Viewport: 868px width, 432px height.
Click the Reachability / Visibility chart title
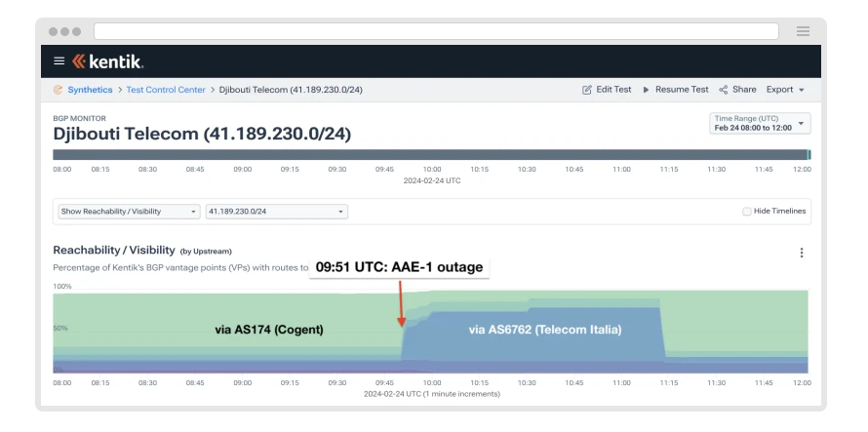(x=114, y=251)
